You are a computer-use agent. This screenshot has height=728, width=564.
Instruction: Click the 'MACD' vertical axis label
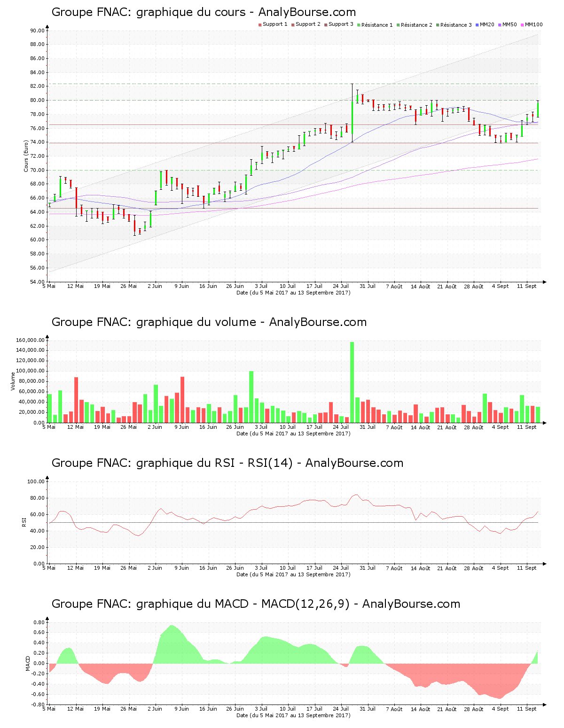pos(28,663)
